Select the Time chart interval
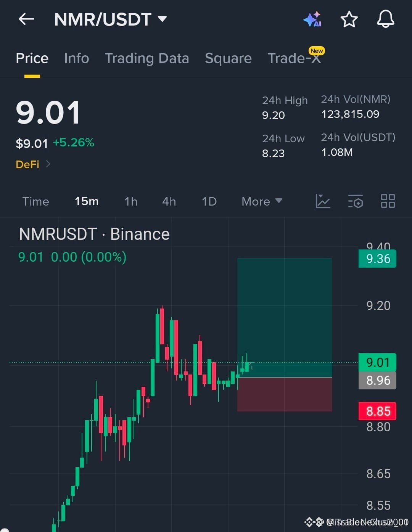Viewport: 412px width, 532px height. point(36,201)
